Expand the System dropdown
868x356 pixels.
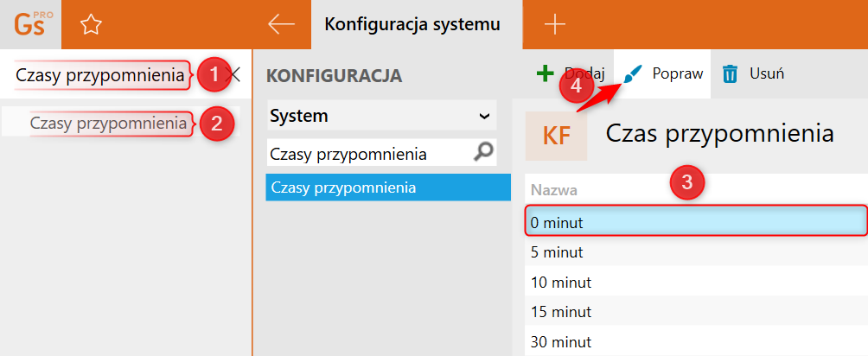(483, 116)
